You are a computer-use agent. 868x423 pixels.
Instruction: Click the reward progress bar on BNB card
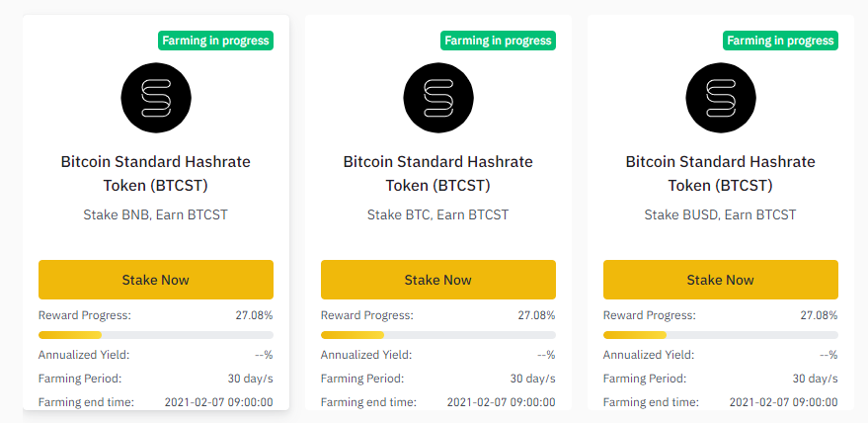click(156, 335)
